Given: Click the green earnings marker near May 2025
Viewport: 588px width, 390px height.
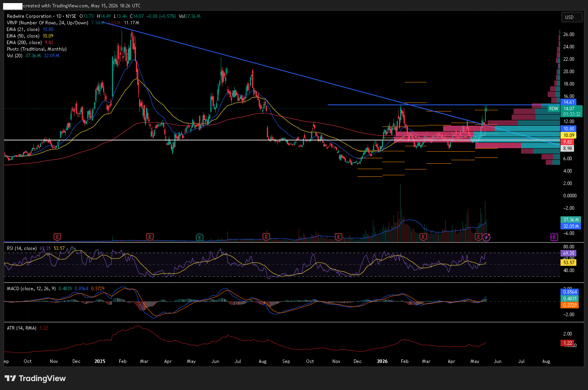Looking at the screenshot, I should 199,237.
